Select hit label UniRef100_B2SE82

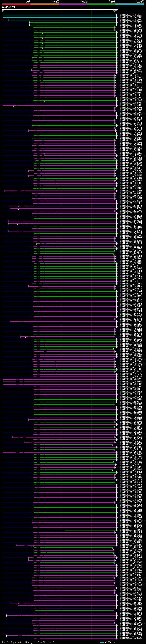tap(131, 37)
